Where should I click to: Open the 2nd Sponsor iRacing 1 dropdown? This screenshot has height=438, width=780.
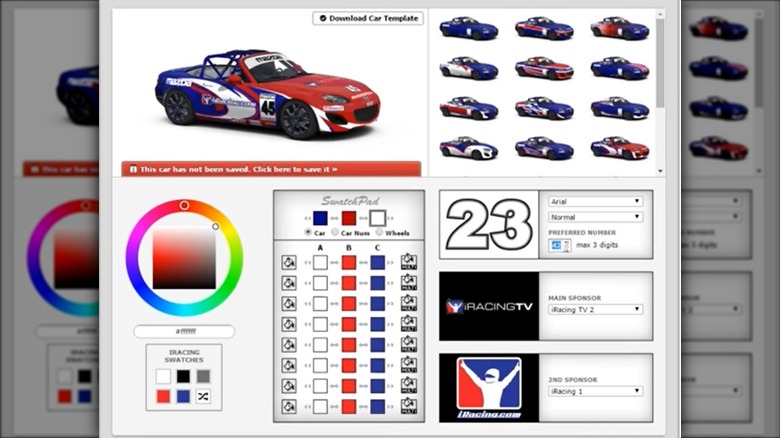(x=595, y=391)
